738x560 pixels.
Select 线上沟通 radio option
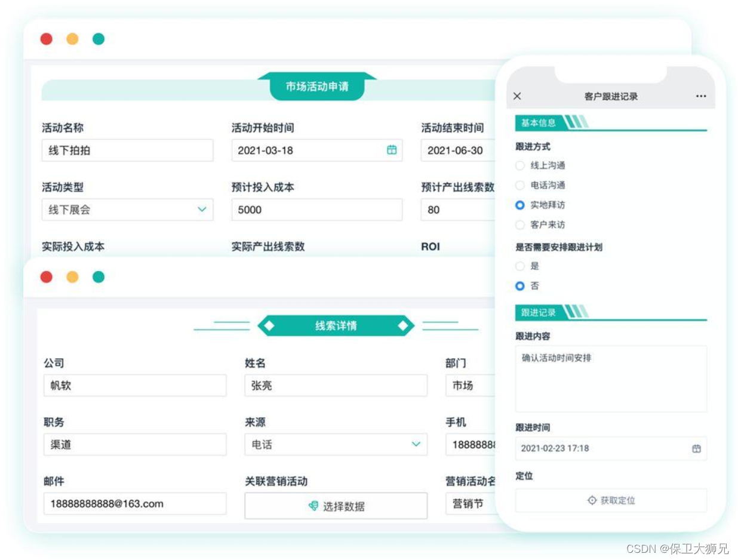point(520,165)
